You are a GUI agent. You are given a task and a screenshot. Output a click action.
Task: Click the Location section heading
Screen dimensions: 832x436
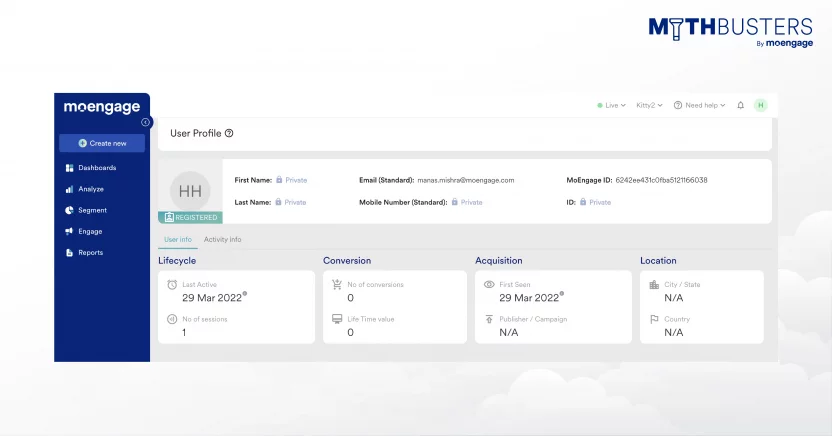pos(658,261)
